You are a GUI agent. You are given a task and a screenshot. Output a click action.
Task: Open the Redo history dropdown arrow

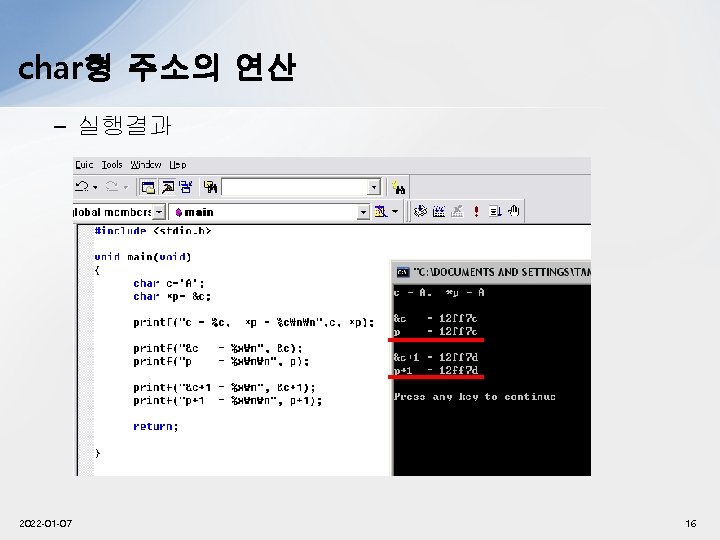coord(125,187)
